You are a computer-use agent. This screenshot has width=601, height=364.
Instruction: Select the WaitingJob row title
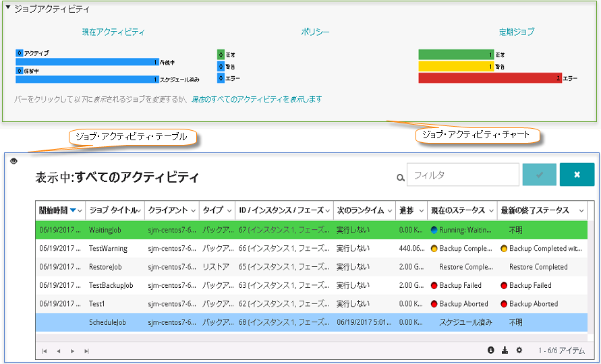[105, 230]
